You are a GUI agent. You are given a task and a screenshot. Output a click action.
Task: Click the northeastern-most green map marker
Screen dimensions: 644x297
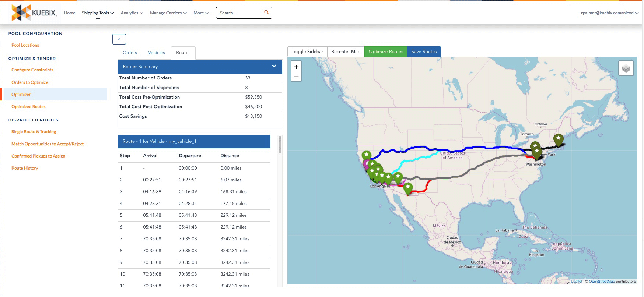click(558, 139)
